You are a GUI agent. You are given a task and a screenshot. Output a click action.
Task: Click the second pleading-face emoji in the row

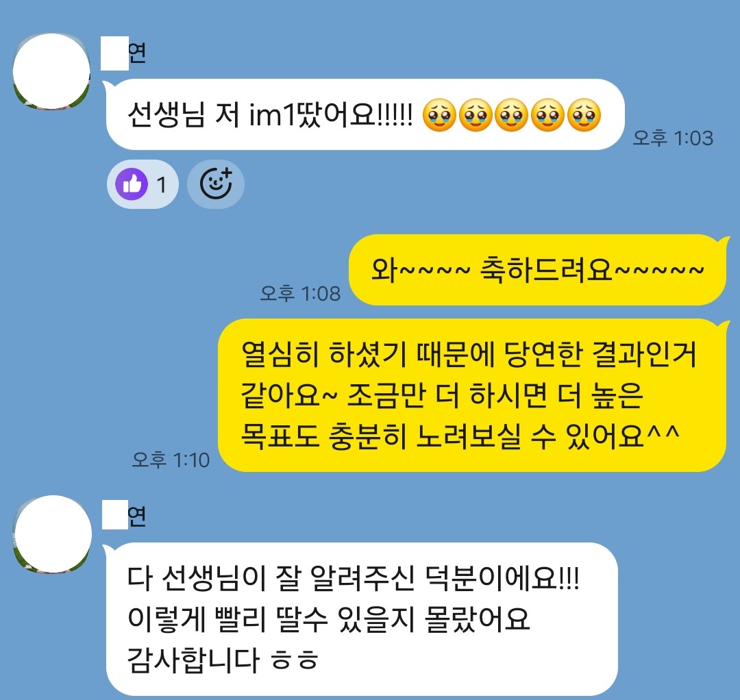tap(476, 115)
